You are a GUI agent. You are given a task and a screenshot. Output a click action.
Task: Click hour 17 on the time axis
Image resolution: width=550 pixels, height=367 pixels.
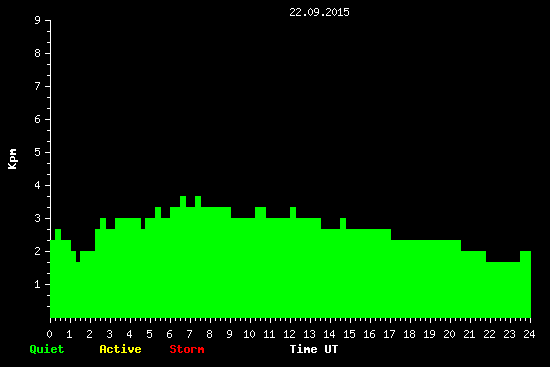tap(389, 334)
